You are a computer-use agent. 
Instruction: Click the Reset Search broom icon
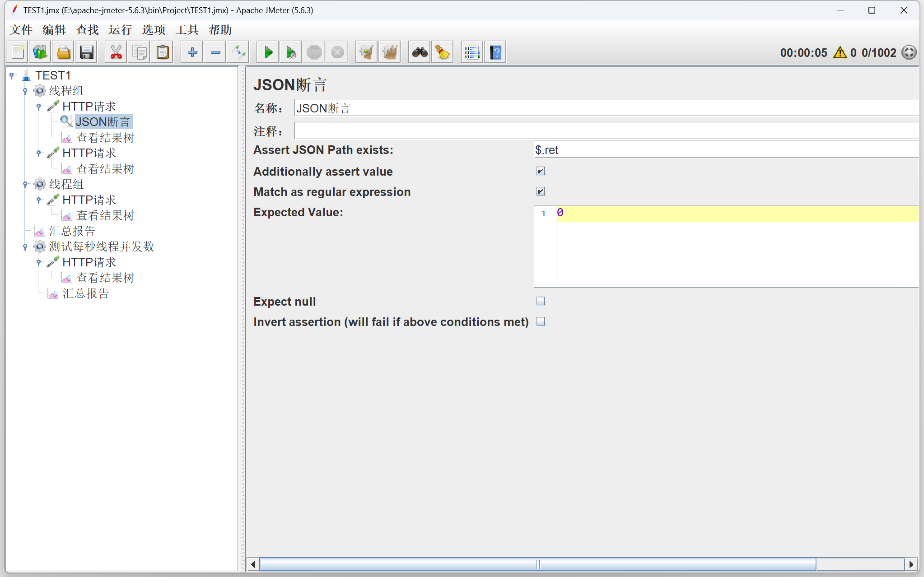(443, 52)
